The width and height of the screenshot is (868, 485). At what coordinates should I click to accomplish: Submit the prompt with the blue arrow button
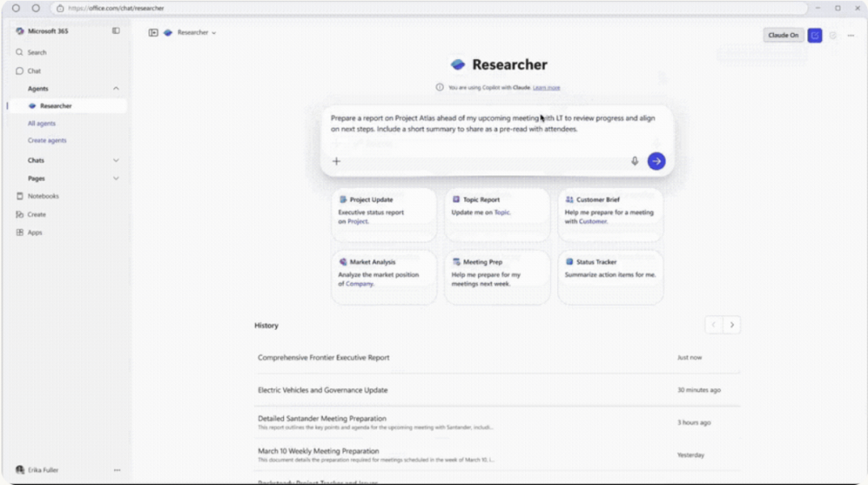coord(656,161)
